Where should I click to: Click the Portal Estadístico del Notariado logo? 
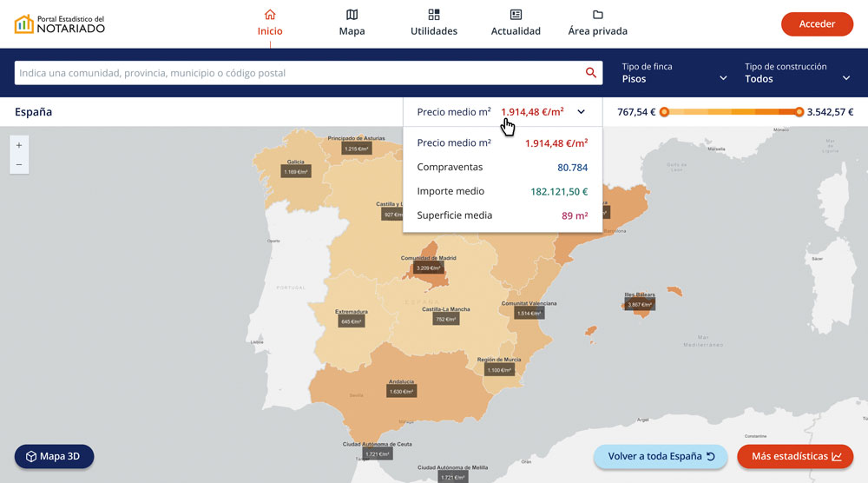(60, 23)
